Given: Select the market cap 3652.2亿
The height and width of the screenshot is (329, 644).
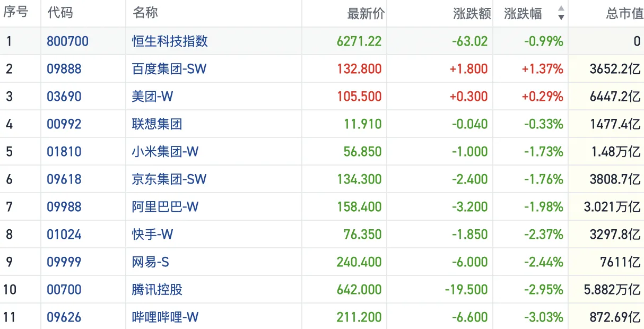Looking at the screenshot, I should 615,69.
